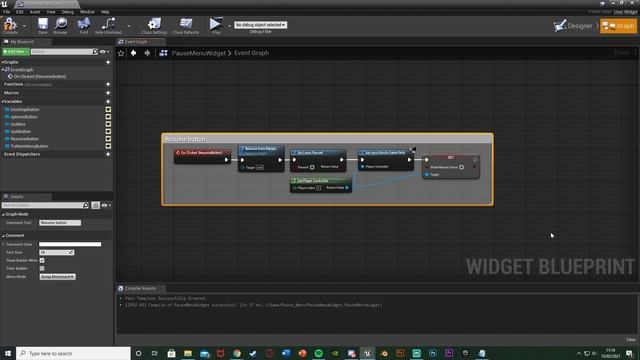This screenshot has height=360, width=640.
Task: Click the Browse toolbar icon
Action: [61, 25]
